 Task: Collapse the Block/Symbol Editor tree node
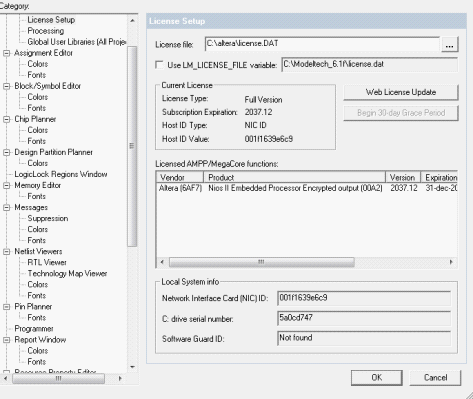point(6,86)
